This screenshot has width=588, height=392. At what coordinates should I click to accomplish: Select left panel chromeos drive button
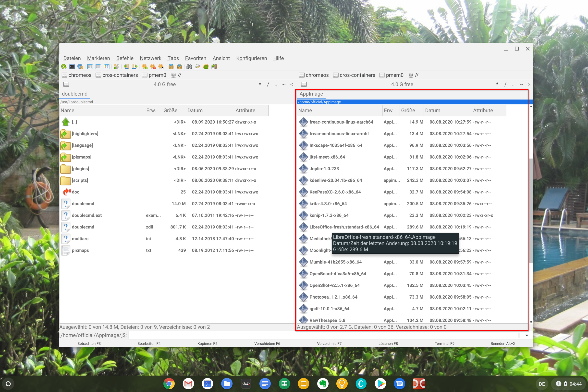(77, 75)
